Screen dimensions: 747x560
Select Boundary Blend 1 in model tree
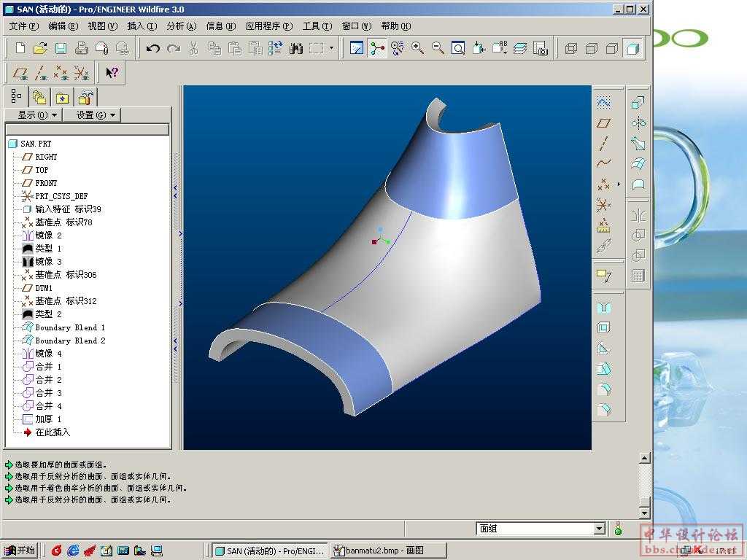tap(69, 327)
